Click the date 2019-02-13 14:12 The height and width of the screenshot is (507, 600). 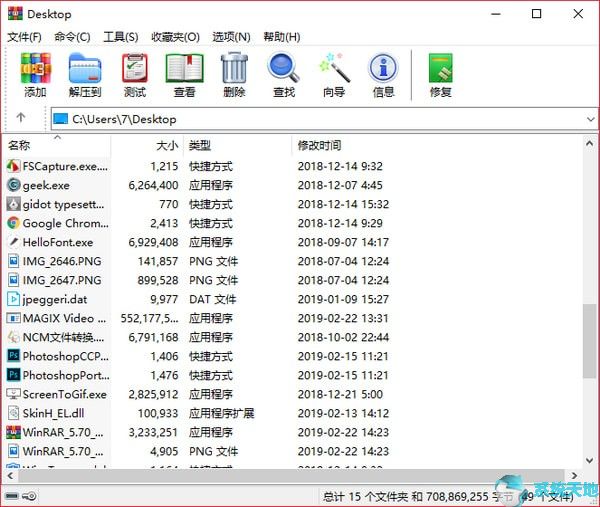pyautogui.click(x=343, y=413)
